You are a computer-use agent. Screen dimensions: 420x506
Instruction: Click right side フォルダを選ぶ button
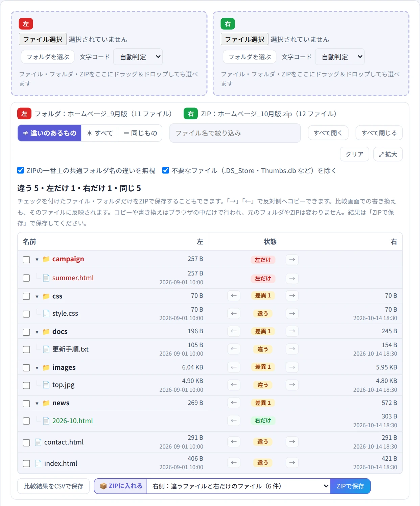pos(250,57)
